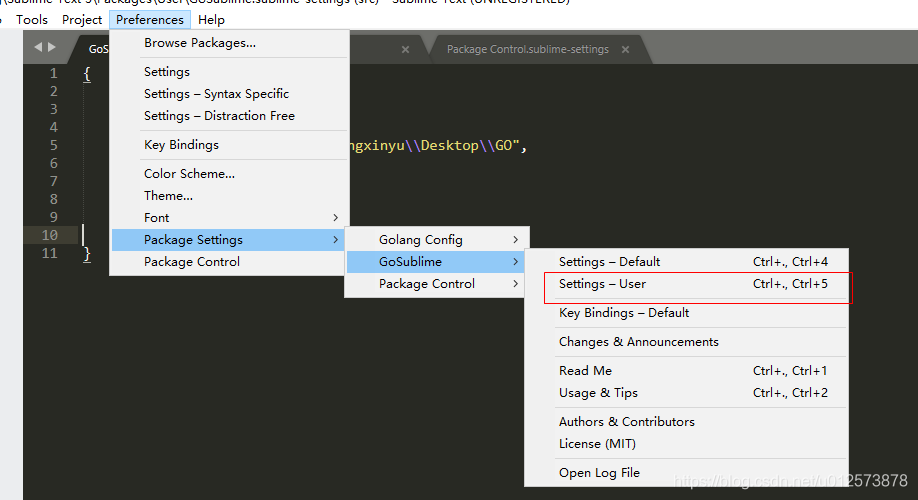
Task: Select Color Scheme… entry
Action: 230,174
